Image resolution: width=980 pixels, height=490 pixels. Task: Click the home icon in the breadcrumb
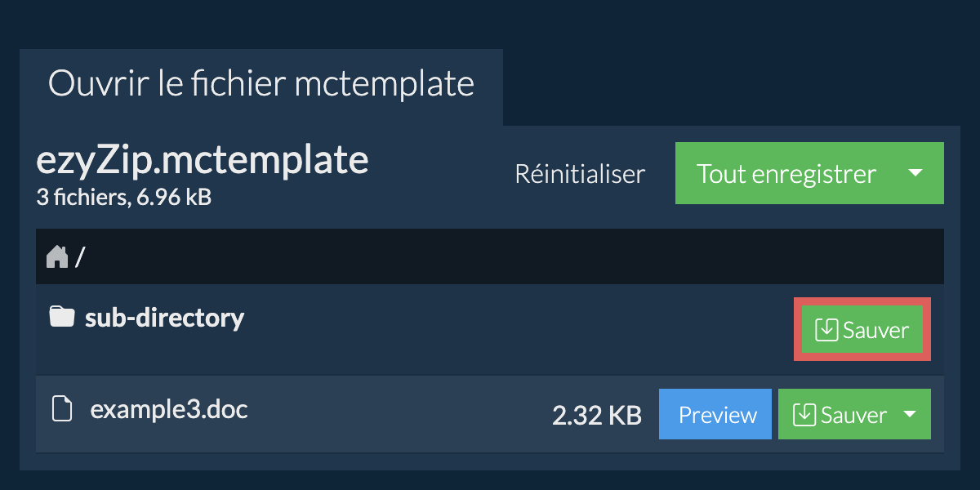click(57, 257)
